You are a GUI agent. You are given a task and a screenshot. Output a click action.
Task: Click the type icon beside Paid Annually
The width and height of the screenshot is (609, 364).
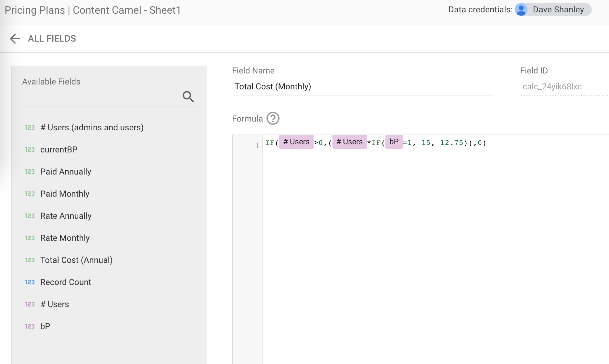pyautogui.click(x=30, y=172)
